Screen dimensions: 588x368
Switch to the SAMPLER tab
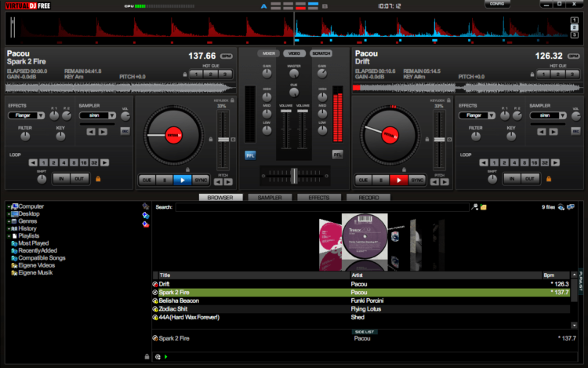270,197
